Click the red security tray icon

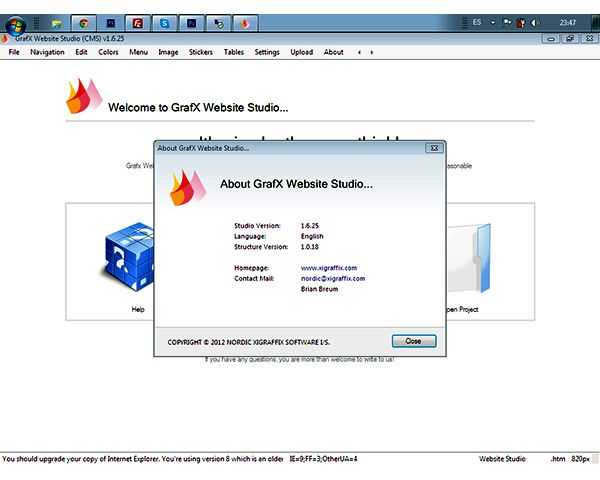click(521, 23)
